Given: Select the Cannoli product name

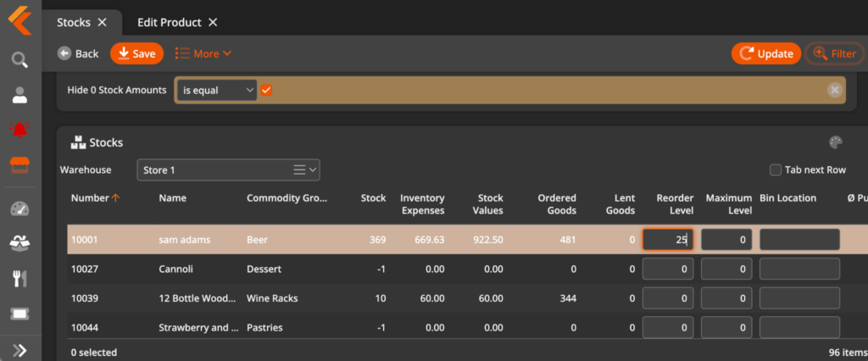Looking at the screenshot, I should [176, 269].
